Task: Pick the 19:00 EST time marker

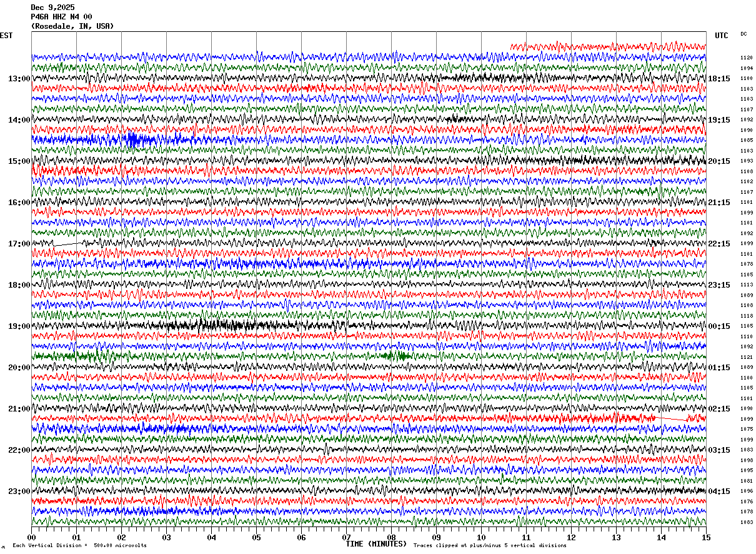Action: tap(19, 326)
